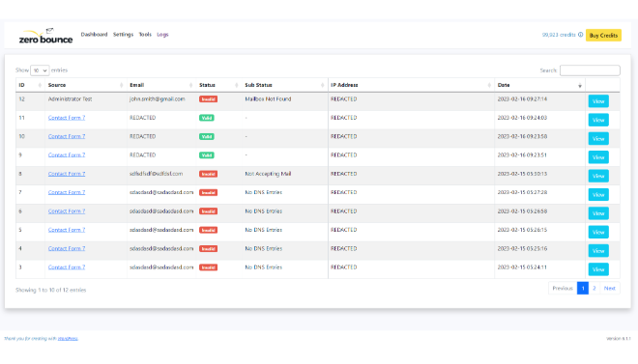Open the WordPress footer link
The image size is (638, 364).
click(x=68, y=338)
